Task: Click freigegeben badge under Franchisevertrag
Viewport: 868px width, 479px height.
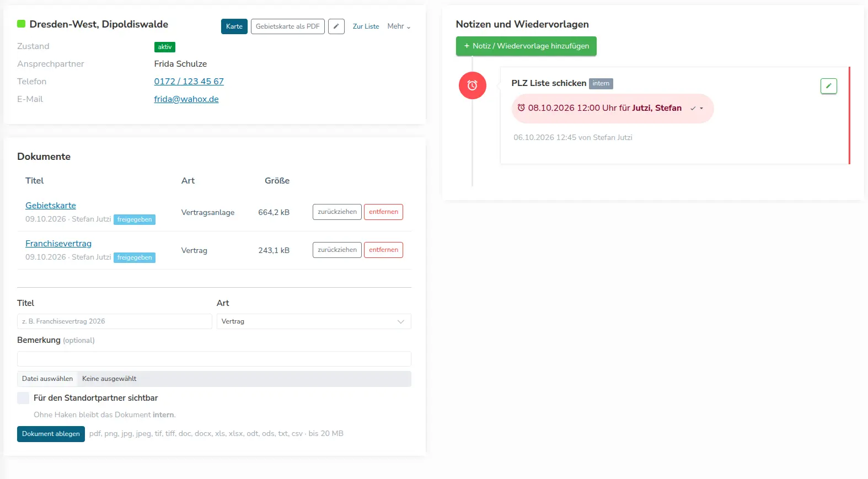Action: (x=135, y=257)
